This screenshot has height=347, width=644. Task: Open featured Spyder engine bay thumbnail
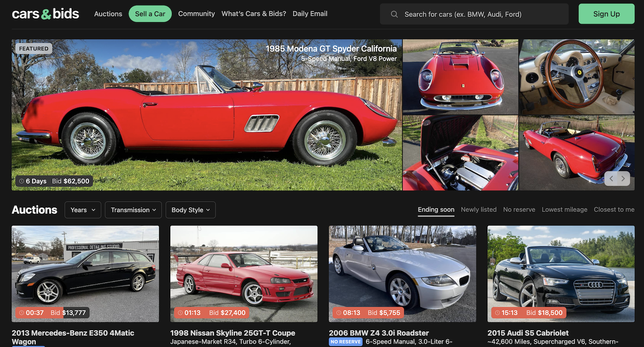click(460, 153)
